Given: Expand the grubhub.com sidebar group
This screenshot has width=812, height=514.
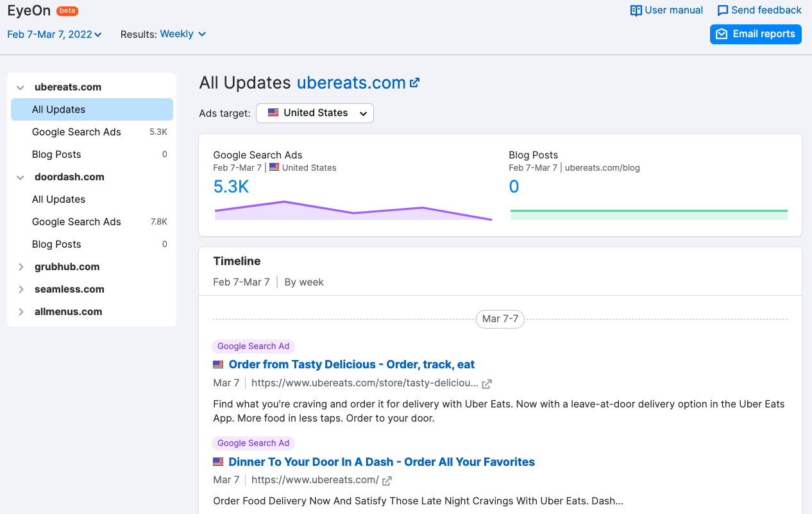Looking at the screenshot, I should pos(21,267).
